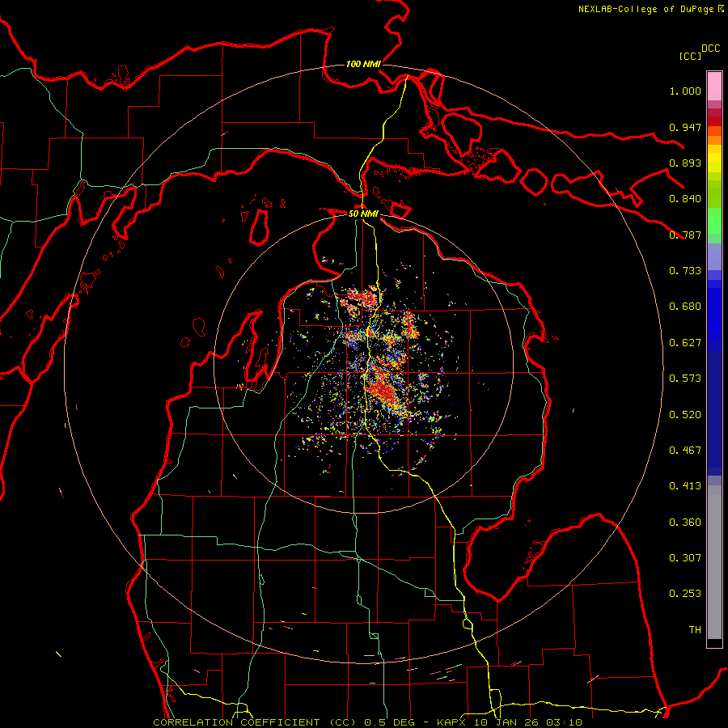Click the [CC] units label
Screen dimensions: 728x728
pos(691,56)
